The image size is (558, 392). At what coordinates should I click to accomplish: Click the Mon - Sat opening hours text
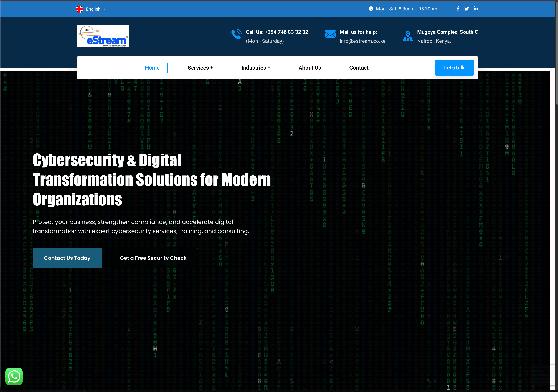pyautogui.click(x=406, y=9)
